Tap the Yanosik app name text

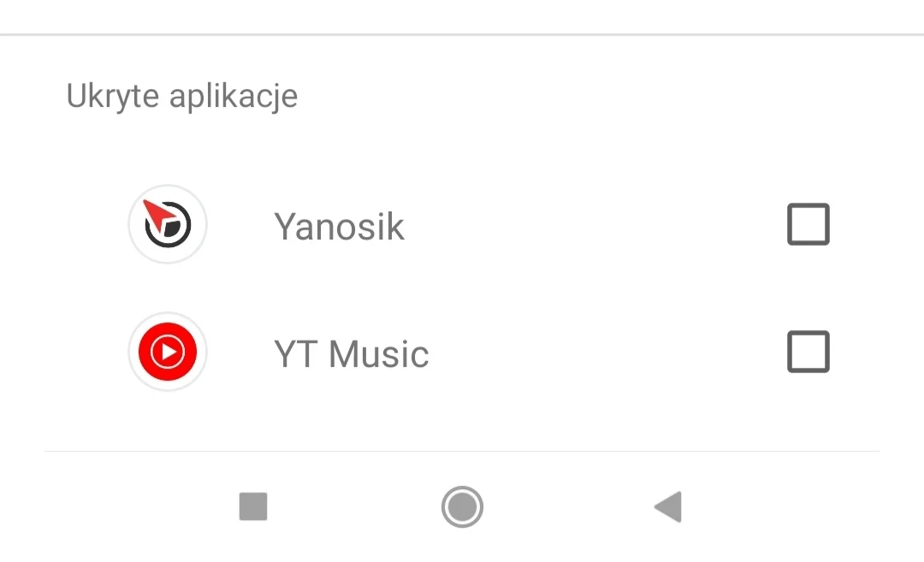click(339, 226)
